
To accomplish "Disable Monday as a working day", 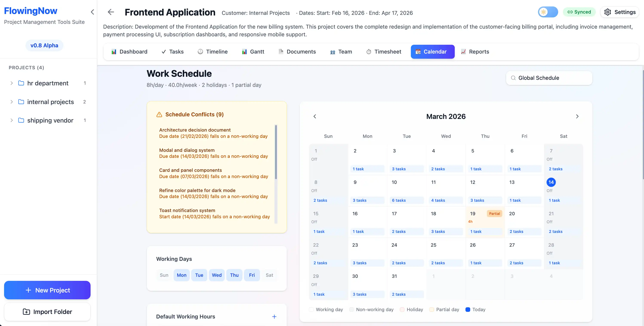I will 182,275.
